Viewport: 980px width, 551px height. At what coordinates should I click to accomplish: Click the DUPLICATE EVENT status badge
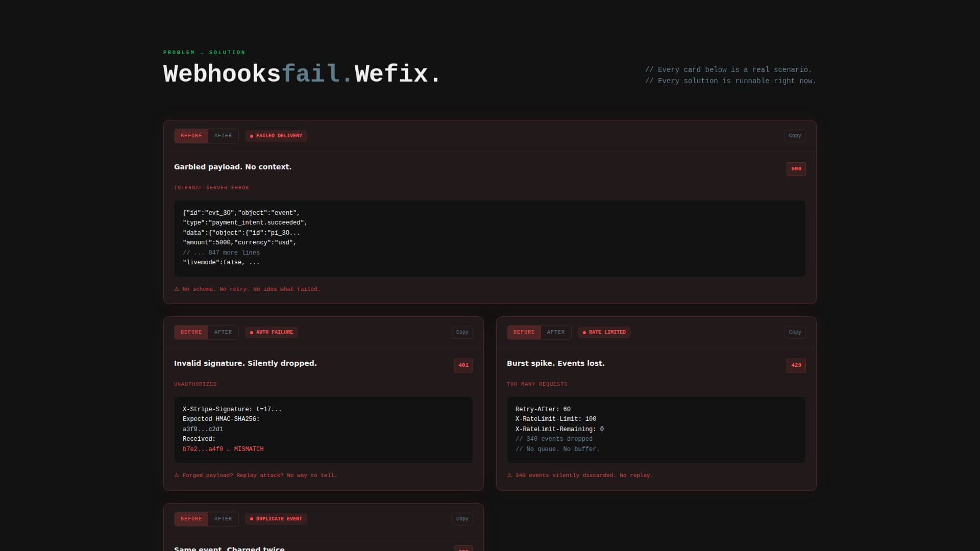276,518
